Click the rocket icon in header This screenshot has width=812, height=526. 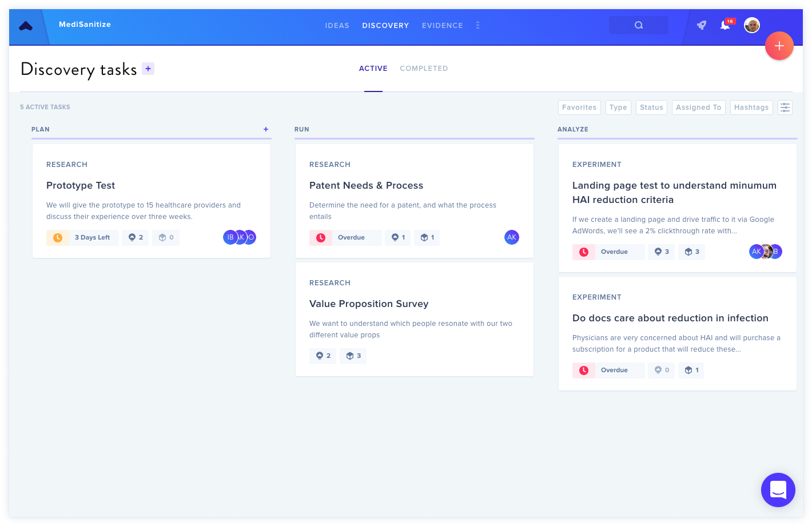(x=702, y=25)
